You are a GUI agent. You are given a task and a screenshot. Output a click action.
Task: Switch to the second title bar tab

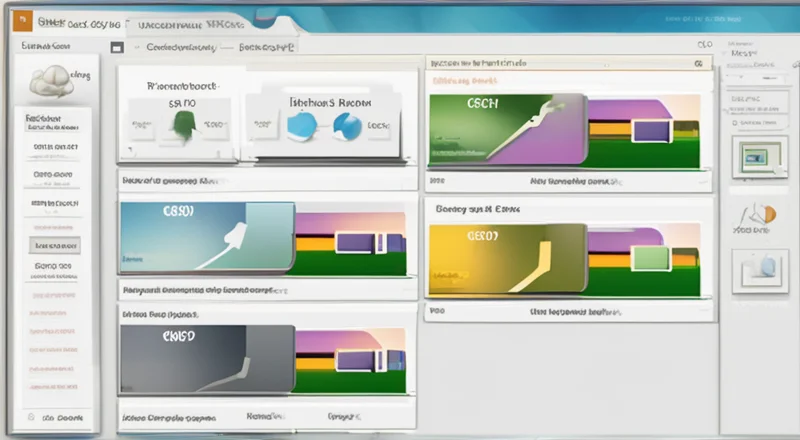[x=190, y=21]
